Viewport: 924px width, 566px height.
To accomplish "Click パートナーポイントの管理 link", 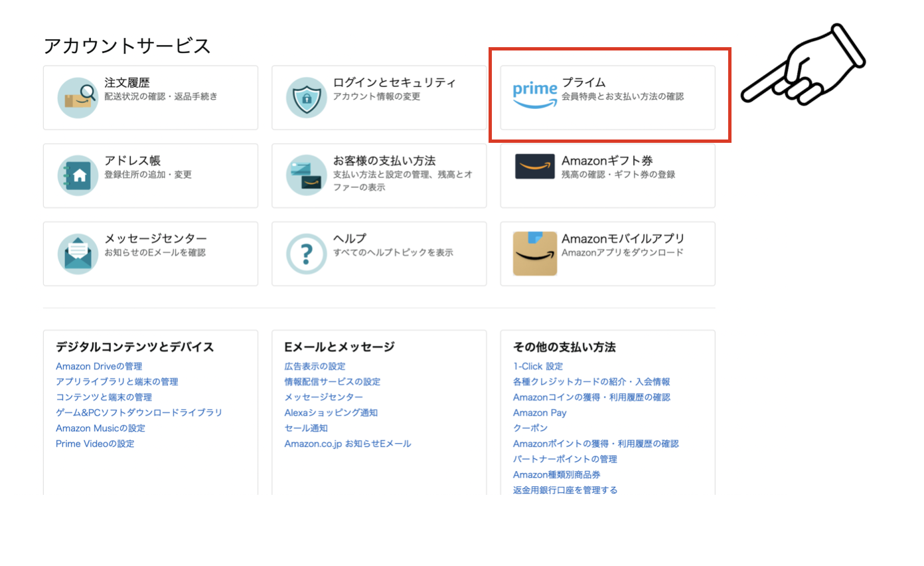I will [x=565, y=459].
